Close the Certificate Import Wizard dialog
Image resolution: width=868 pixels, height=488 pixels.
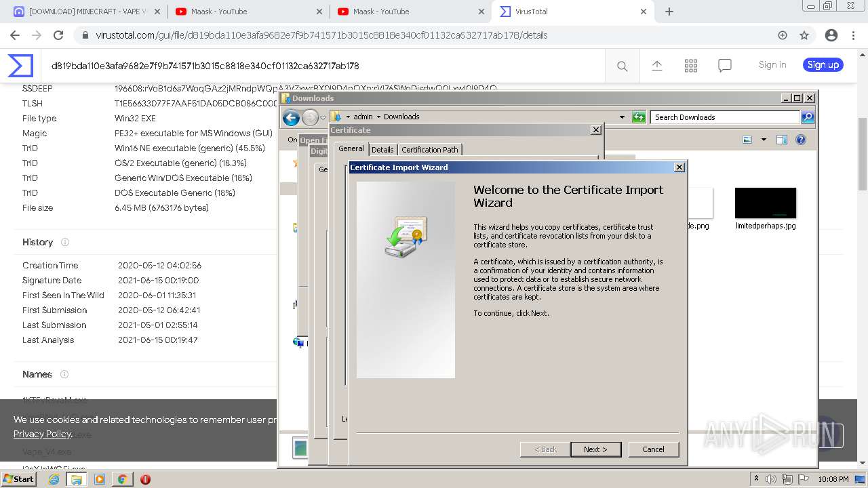(x=679, y=167)
